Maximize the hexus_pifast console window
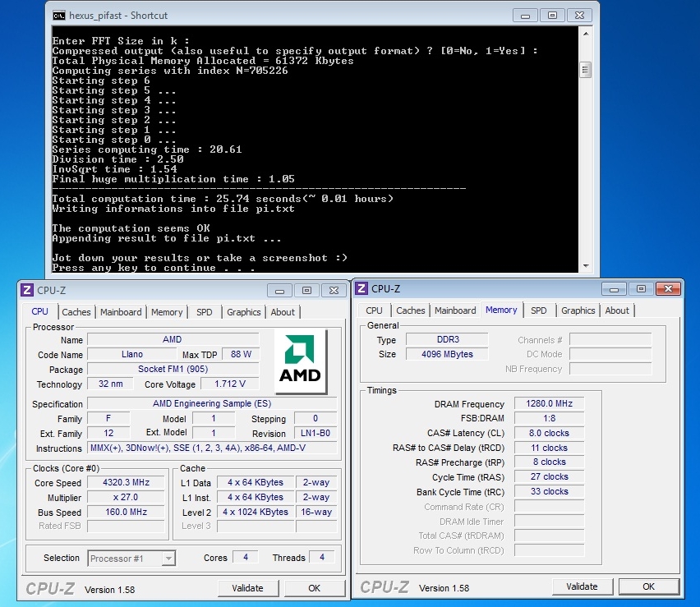Viewport: 700px width, 607px height. 552,16
